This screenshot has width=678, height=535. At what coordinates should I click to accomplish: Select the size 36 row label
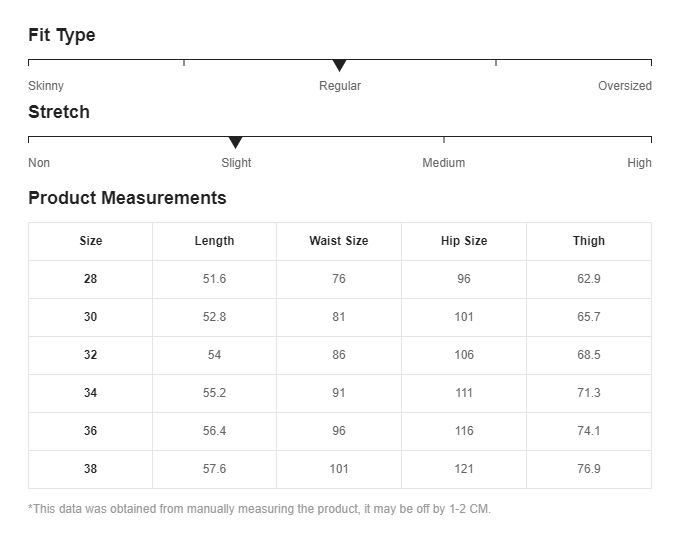91,431
